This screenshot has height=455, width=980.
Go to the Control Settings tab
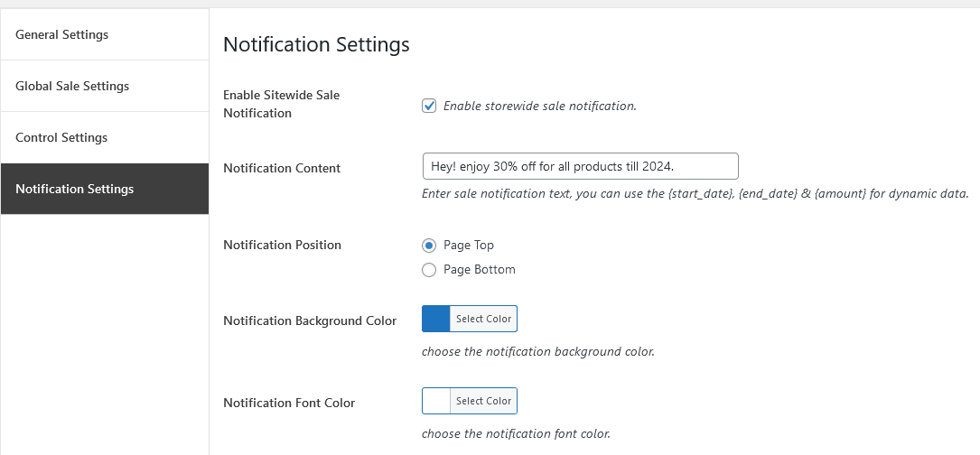click(105, 137)
